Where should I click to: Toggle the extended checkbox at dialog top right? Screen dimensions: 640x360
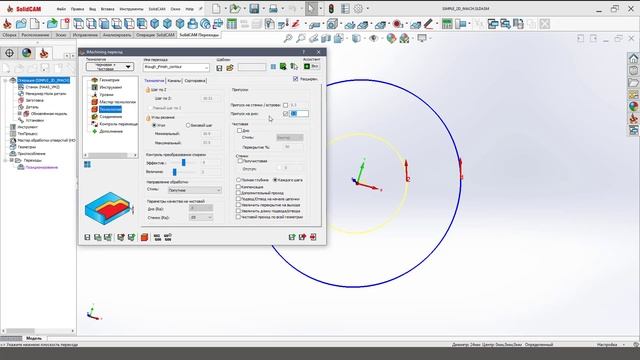[x=296, y=79]
